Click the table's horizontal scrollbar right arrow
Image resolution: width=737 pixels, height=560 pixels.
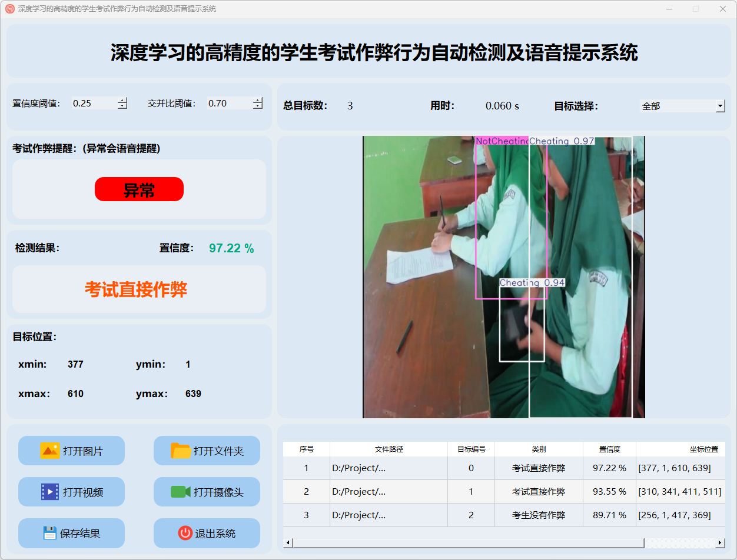[x=720, y=542]
